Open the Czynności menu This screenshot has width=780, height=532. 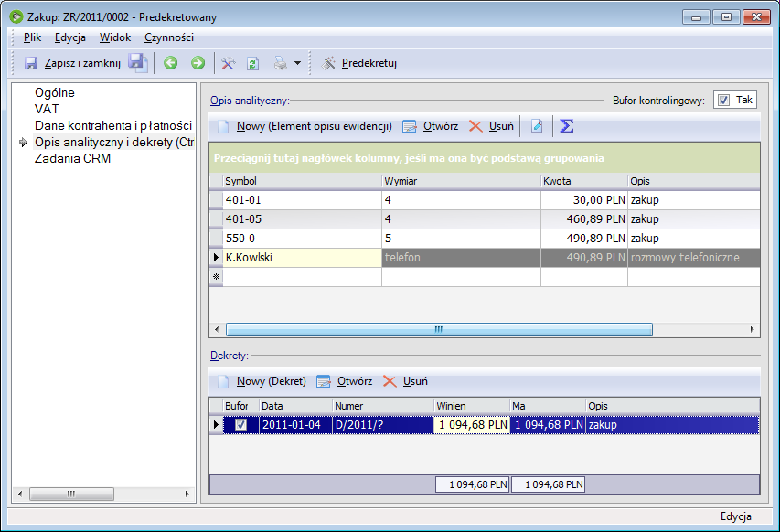coord(169,37)
